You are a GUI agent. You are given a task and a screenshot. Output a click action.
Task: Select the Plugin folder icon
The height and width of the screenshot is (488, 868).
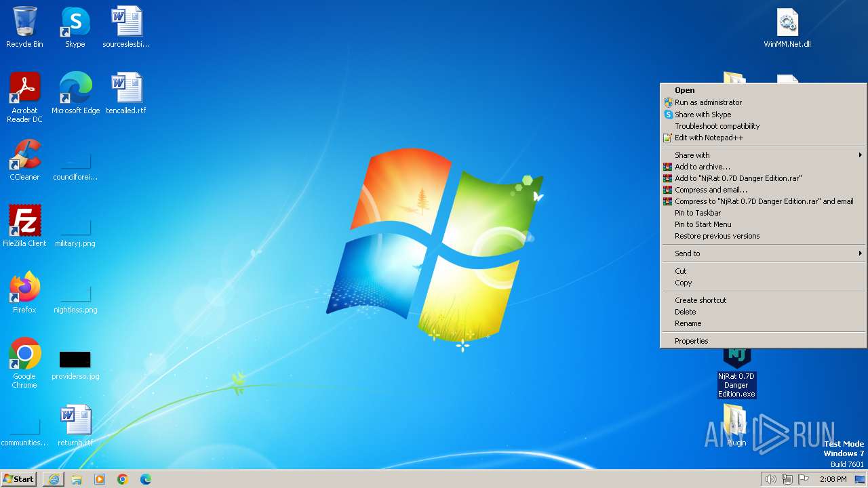point(736,426)
